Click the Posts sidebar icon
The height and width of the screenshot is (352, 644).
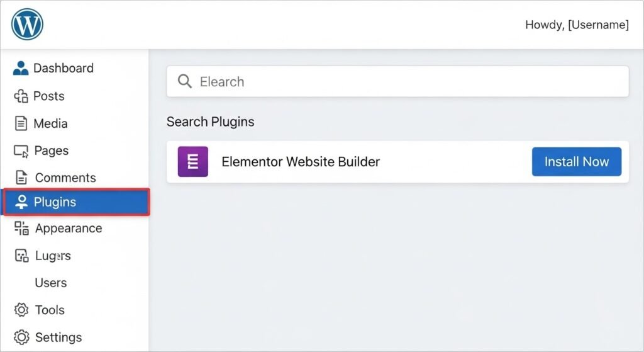click(x=21, y=96)
